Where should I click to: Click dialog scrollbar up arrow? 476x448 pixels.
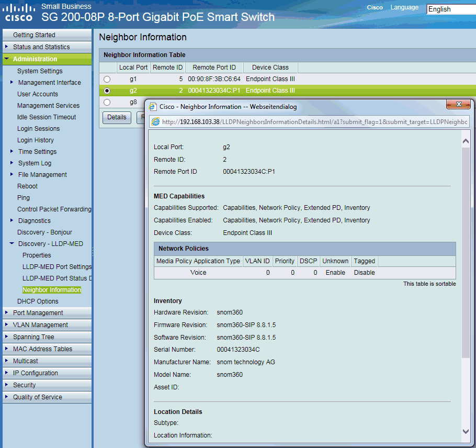click(x=466, y=141)
